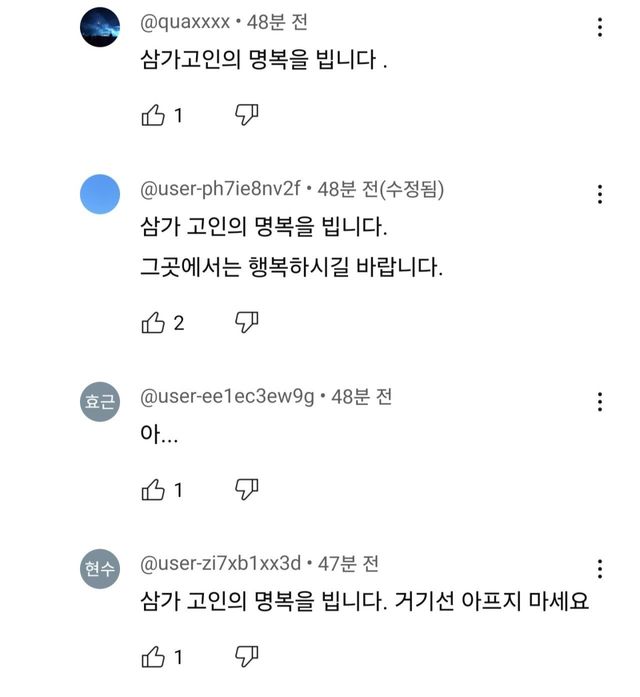
Task: Open the @user-zi7xb1xx3d channel link
Action: click(x=221, y=563)
